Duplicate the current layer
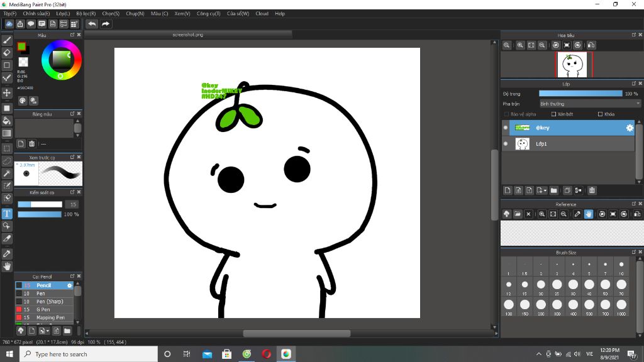This screenshot has height=362, width=644. coord(567,190)
